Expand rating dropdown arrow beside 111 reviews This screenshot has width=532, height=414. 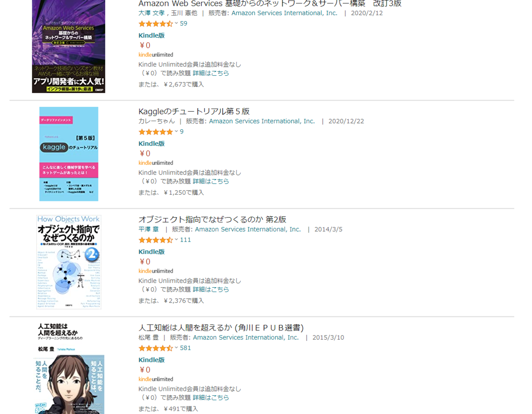[x=176, y=239]
